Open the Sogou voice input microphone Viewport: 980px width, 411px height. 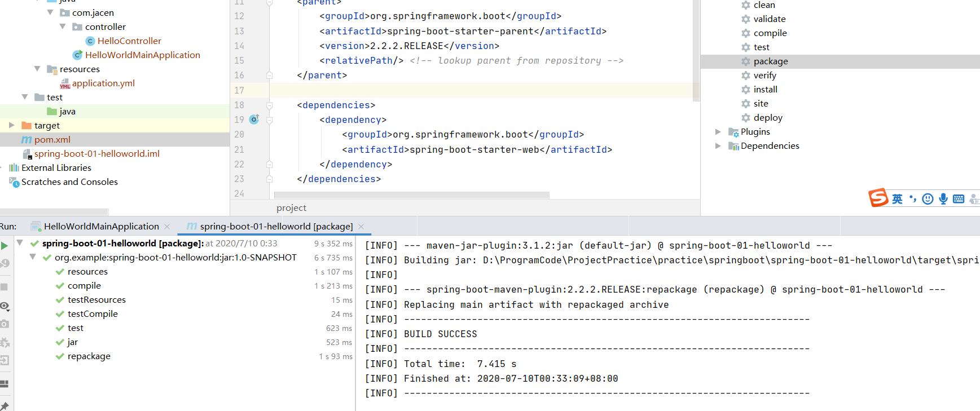[x=943, y=199]
